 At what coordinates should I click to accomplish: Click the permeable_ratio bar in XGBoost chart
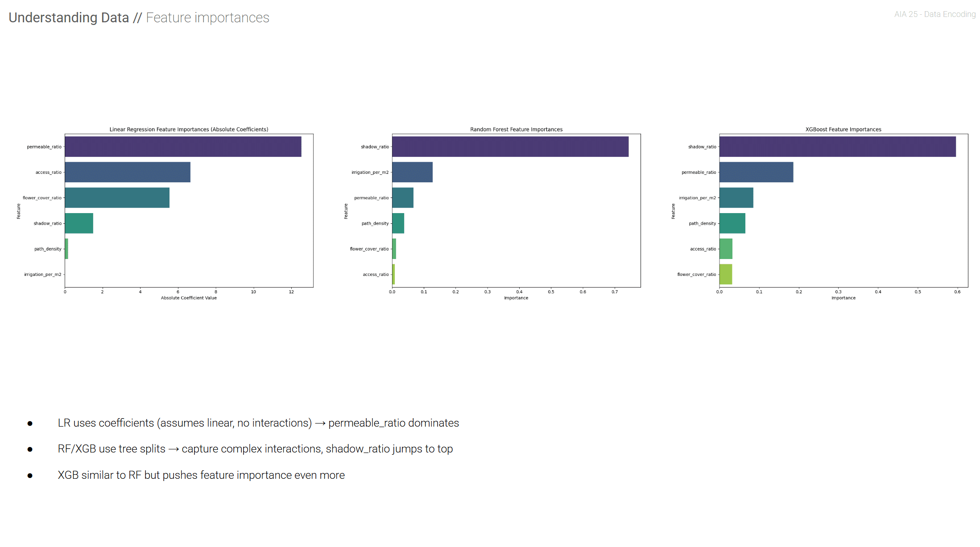[756, 172]
